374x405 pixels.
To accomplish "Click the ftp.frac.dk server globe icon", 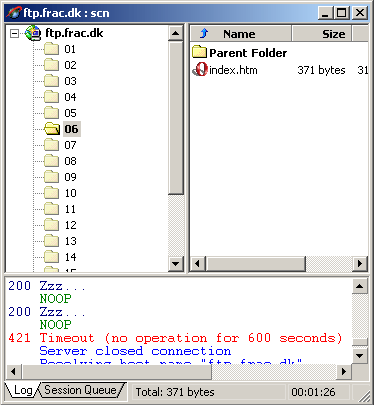I will 33,33.
